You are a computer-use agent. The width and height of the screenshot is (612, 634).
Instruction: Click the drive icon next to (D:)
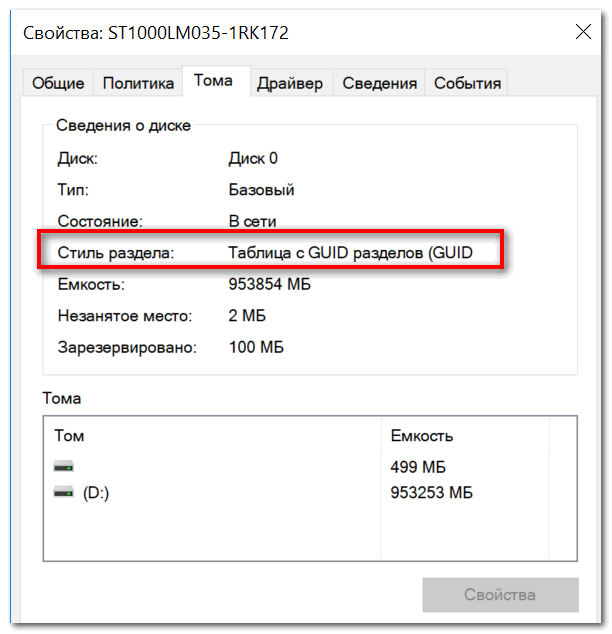(64, 492)
